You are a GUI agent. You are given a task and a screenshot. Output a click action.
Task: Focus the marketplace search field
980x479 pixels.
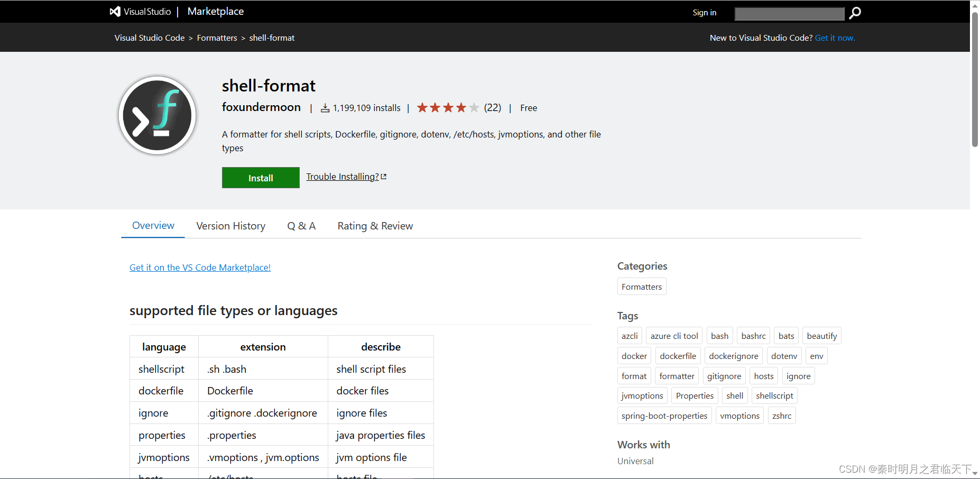click(790, 13)
